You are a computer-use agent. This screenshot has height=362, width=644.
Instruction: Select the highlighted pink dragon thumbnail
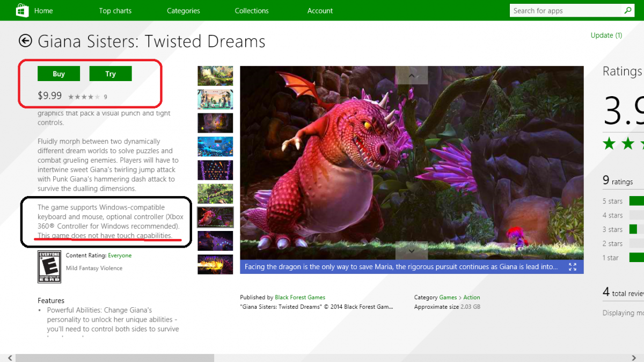[x=215, y=218]
